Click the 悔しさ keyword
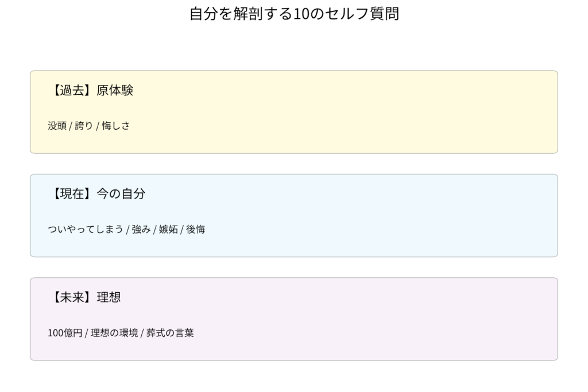Screen dimensions: 588x392 point(116,126)
